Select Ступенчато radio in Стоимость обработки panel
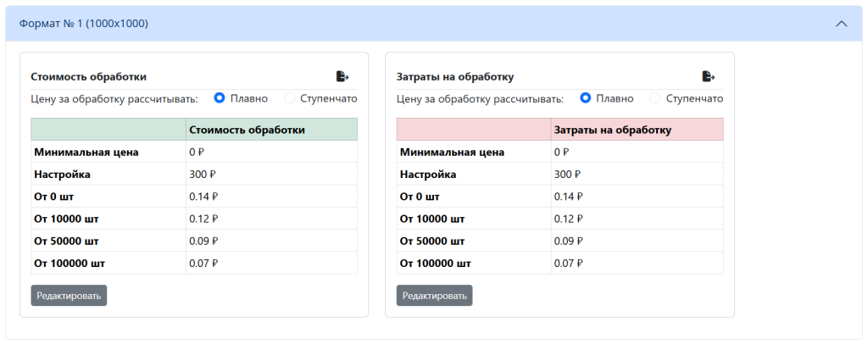Image resolution: width=868 pixels, height=344 pixels. pyautogui.click(x=290, y=98)
